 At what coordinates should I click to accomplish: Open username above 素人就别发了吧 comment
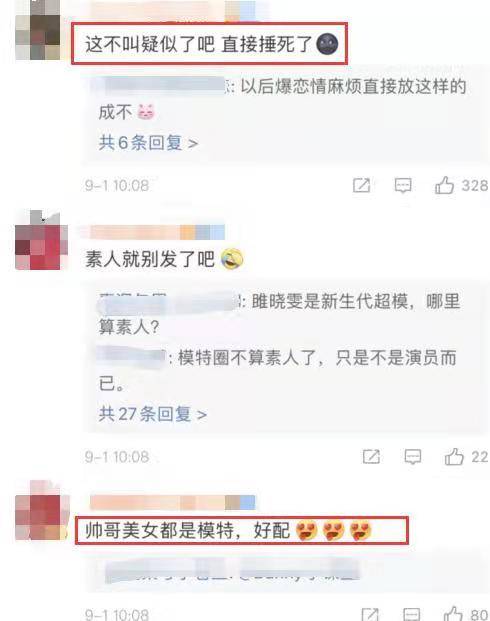point(157,232)
